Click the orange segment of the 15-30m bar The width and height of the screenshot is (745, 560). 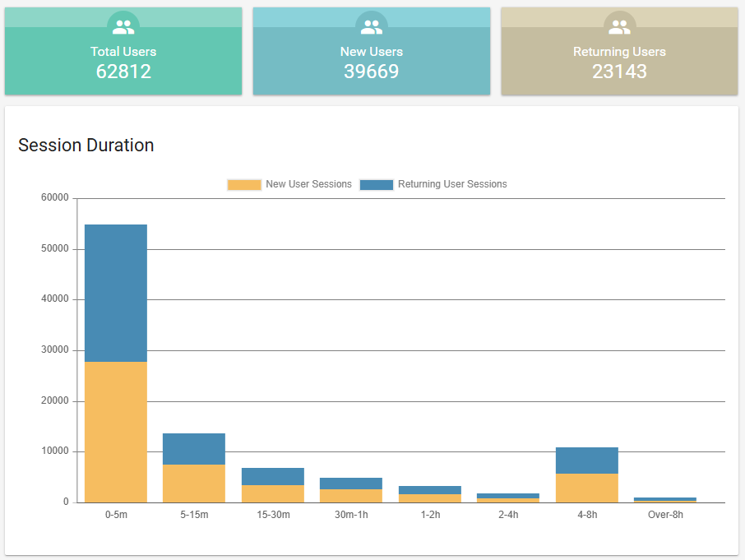coord(273,493)
